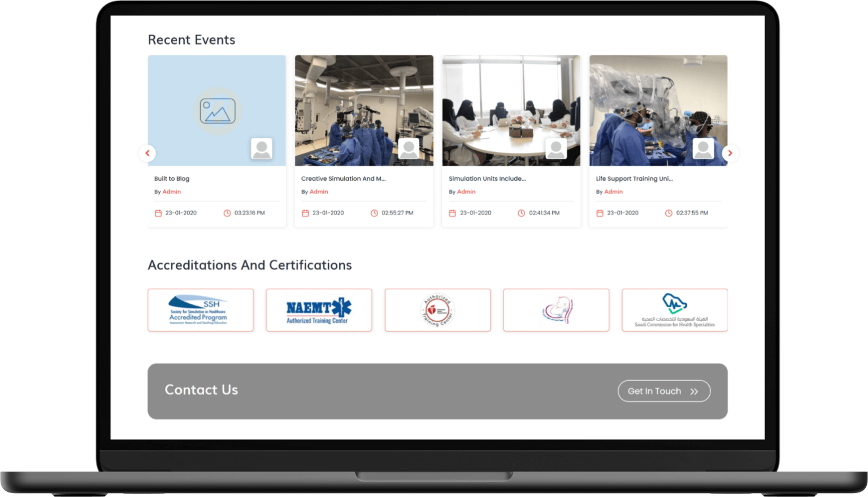Screen dimensions: 868x497
Task: Click author avatar on Simulation Units card
Action: pos(556,149)
